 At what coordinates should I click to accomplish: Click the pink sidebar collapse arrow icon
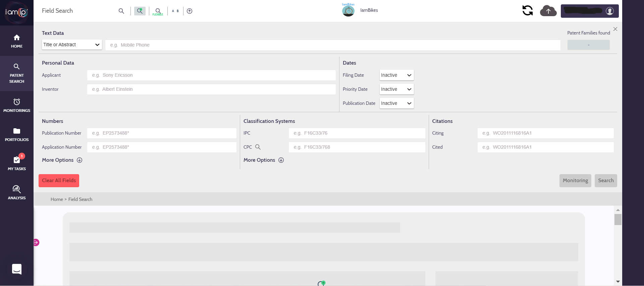[36, 242]
